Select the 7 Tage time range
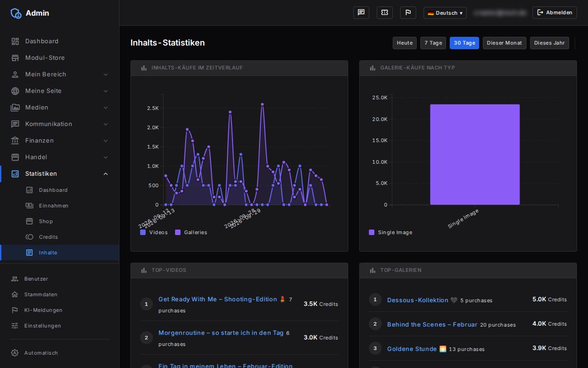Image resolution: width=588 pixels, height=368 pixels. [433, 43]
